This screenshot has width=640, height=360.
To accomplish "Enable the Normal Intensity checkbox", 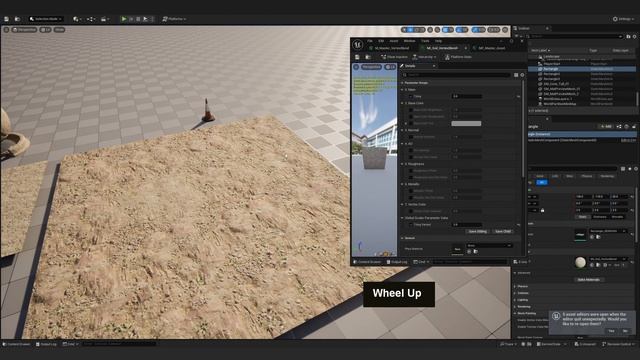I will click(x=411, y=137).
